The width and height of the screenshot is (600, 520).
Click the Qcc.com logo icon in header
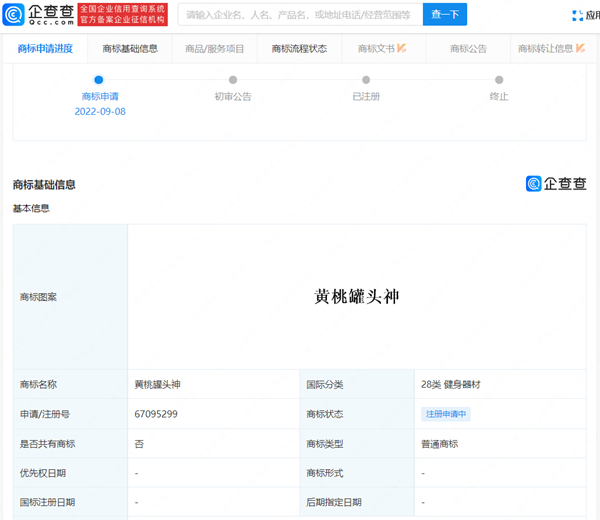pyautogui.click(x=13, y=15)
